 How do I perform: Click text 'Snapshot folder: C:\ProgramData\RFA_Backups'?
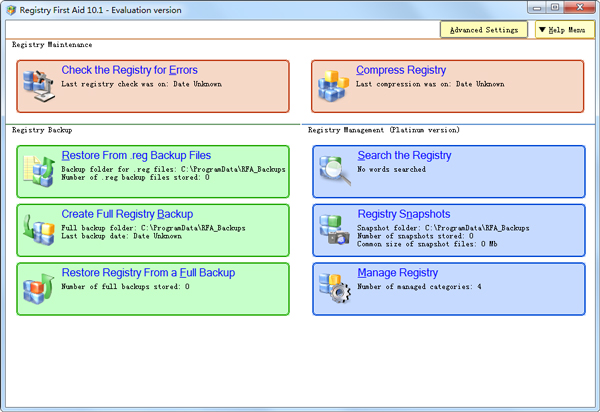(443, 228)
